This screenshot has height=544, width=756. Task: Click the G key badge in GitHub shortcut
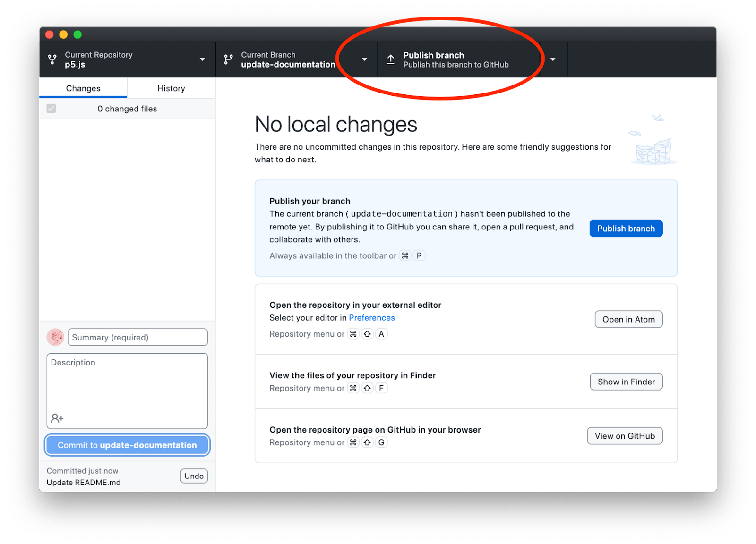click(x=381, y=442)
